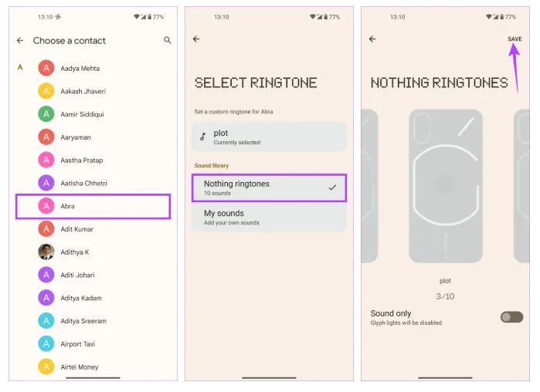Screen dimensions: 540x392
Task: Tap Aadya Mehta's red avatar icon
Action: click(x=46, y=69)
